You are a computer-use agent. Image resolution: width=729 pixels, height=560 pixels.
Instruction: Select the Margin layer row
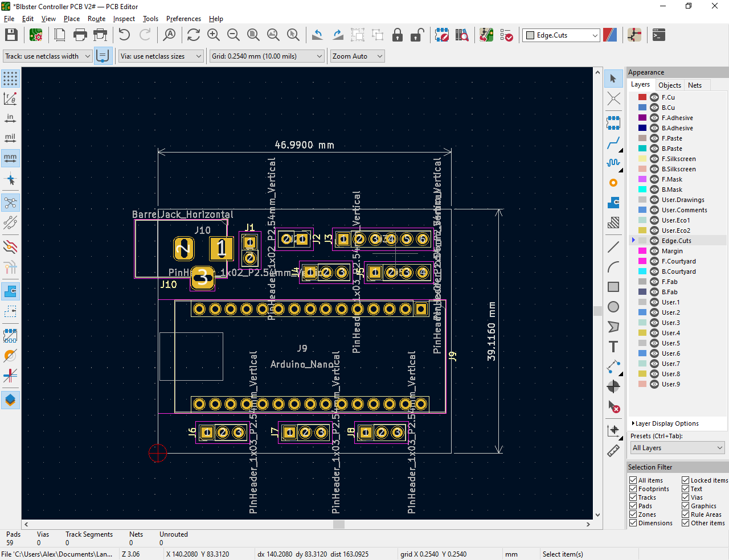tap(678, 251)
